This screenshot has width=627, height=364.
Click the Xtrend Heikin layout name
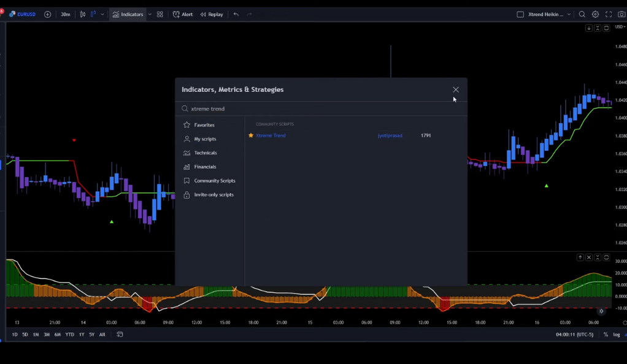545,14
